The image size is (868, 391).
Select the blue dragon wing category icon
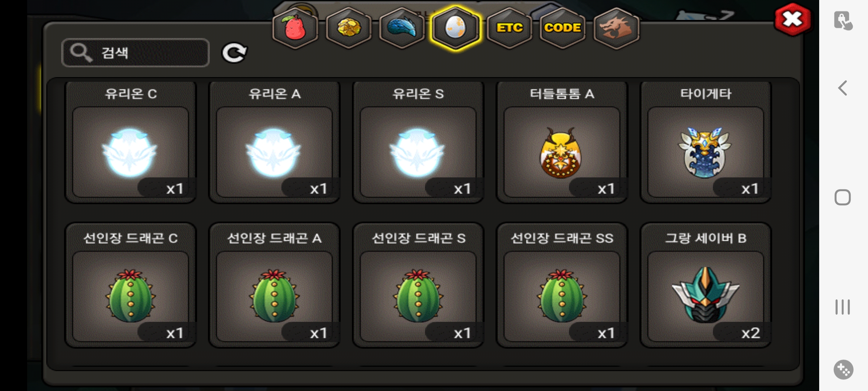(x=402, y=28)
